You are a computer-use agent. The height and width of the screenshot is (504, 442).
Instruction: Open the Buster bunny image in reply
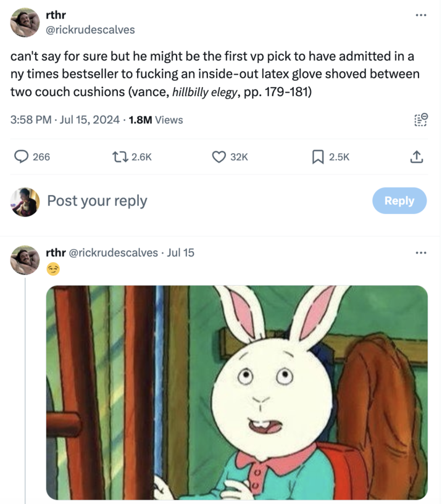pos(236,392)
